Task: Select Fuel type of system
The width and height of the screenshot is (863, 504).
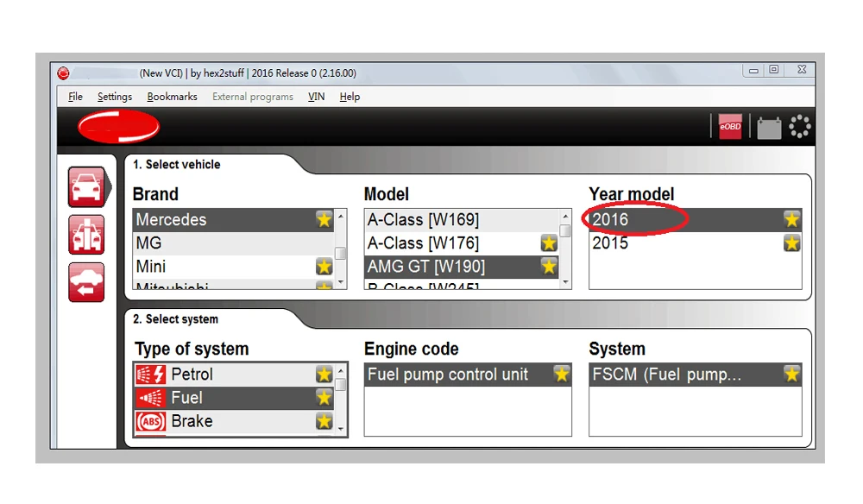Action: (x=234, y=398)
